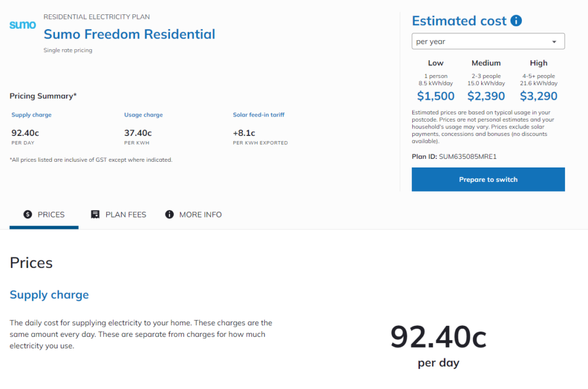Click the Usage charge summary label
The image size is (588, 389).
[143, 115]
